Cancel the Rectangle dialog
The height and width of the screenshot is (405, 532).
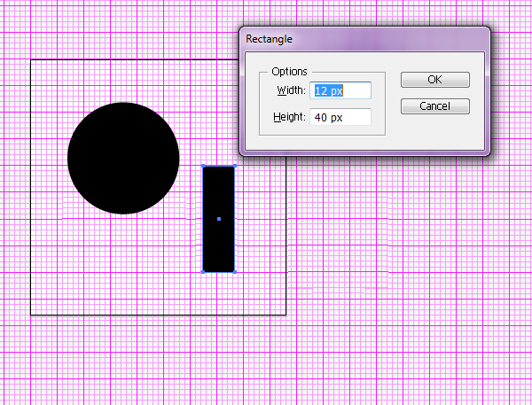435,106
